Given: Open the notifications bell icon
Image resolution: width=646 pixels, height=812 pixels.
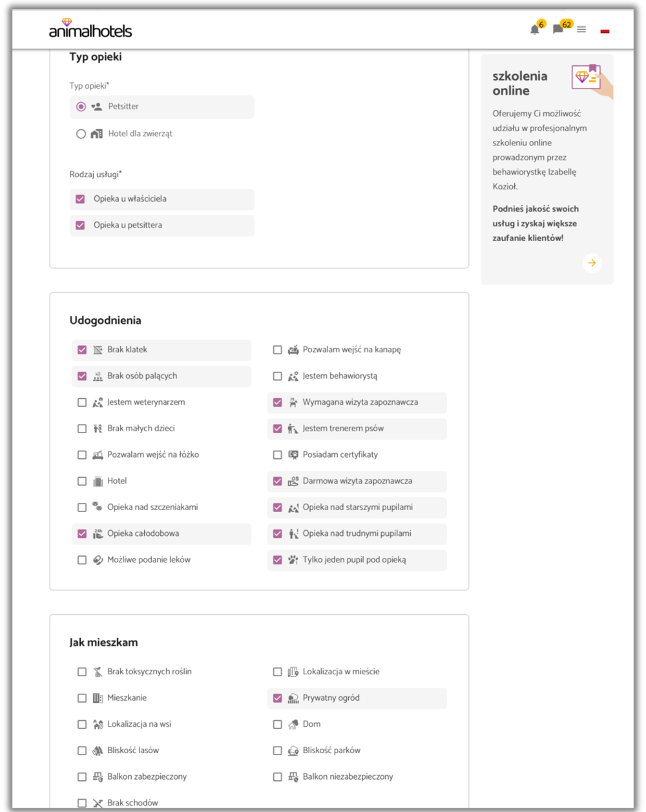Looking at the screenshot, I should [x=534, y=30].
